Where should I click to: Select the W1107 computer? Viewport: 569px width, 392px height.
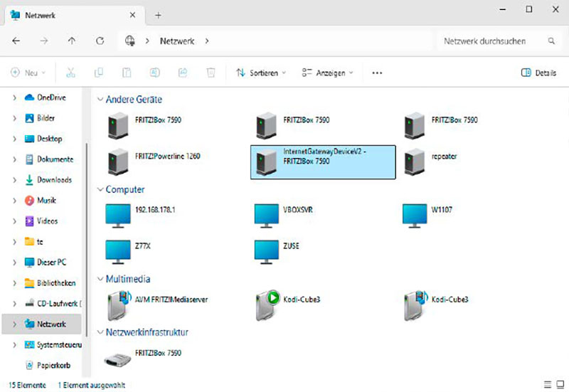(428, 216)
